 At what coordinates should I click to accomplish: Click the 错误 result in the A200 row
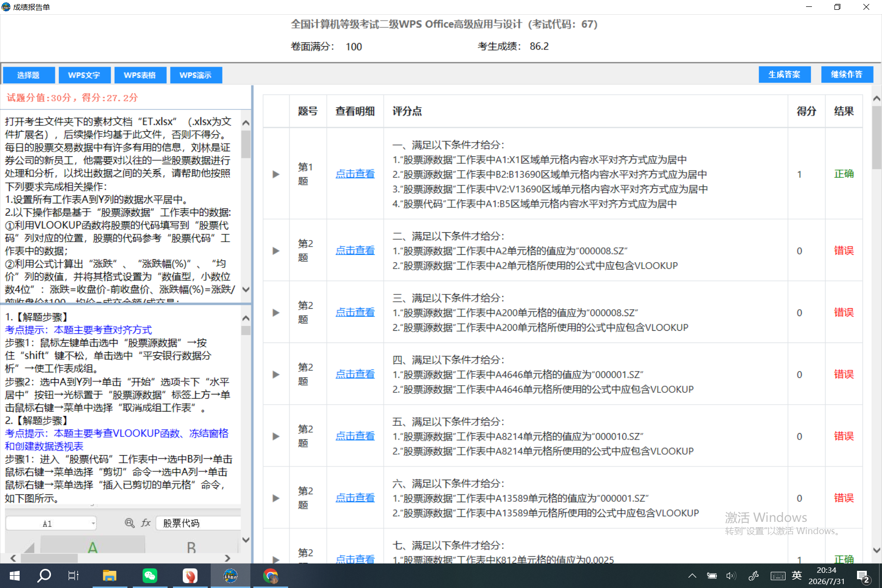(x=844, y=312)
